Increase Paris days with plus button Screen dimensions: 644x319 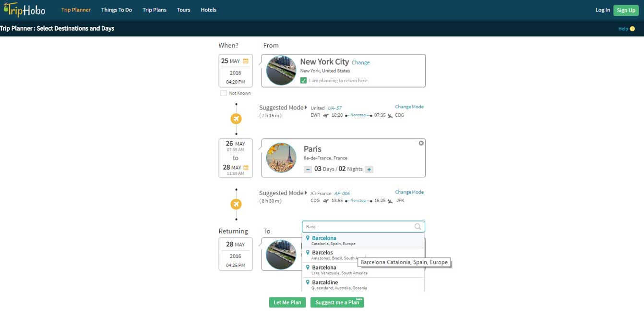(369, 169)
